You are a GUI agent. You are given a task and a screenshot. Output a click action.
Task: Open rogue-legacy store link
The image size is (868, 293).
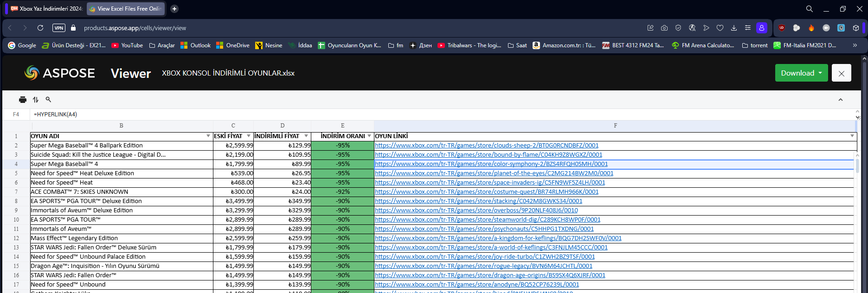point(483,266)
